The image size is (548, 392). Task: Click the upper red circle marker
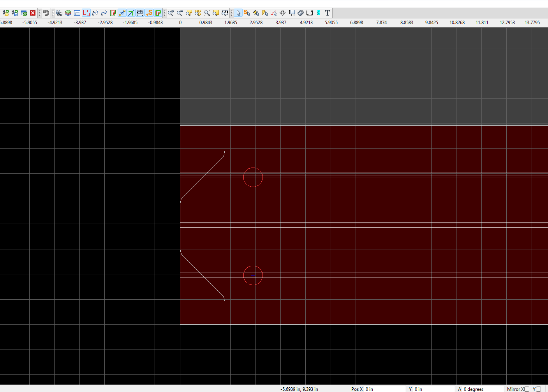coord(253,177)
